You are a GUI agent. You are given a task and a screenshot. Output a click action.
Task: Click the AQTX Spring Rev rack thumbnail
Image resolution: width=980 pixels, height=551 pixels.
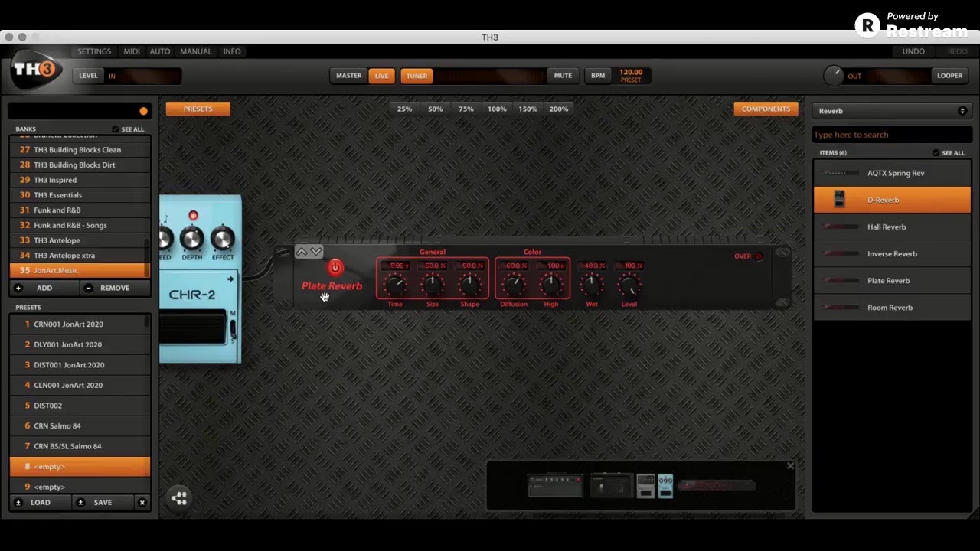(x=841, y=173)
